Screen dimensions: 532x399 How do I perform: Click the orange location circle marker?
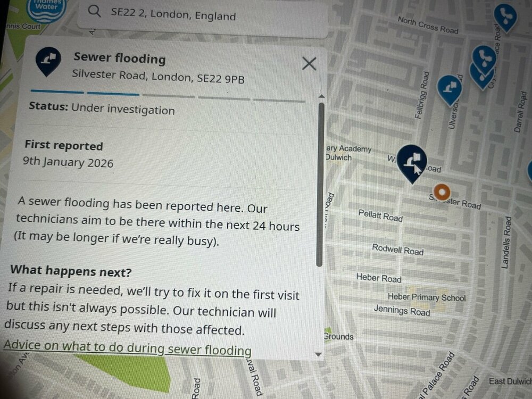442,192
